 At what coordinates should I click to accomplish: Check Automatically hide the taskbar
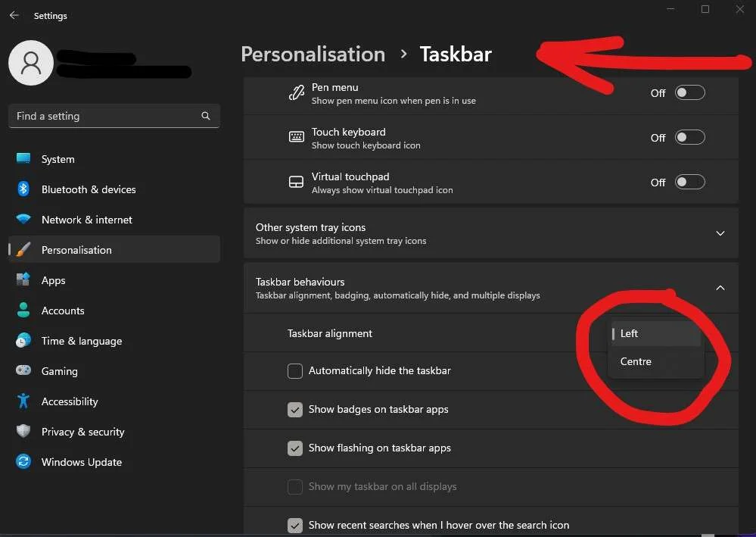[x=295, y=371]
